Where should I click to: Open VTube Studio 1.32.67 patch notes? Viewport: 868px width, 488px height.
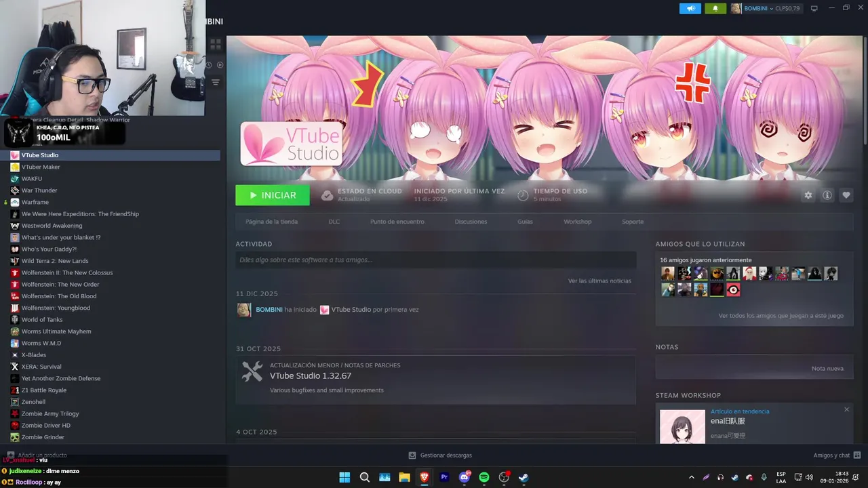pos(311,376)
